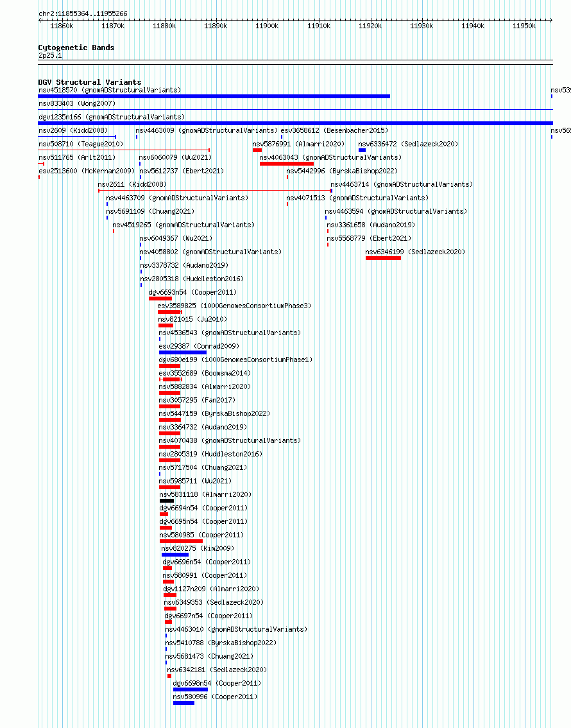This screenshot has height=728, width=571.
Task: Click nsv5612737 (Ebert2021) label
Action: click(x=182, y=171)
